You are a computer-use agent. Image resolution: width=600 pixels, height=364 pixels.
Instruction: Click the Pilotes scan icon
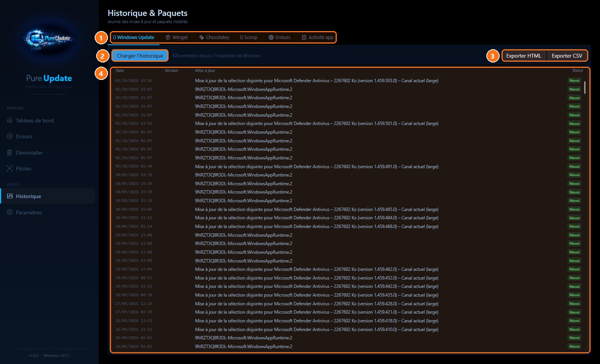10,169
